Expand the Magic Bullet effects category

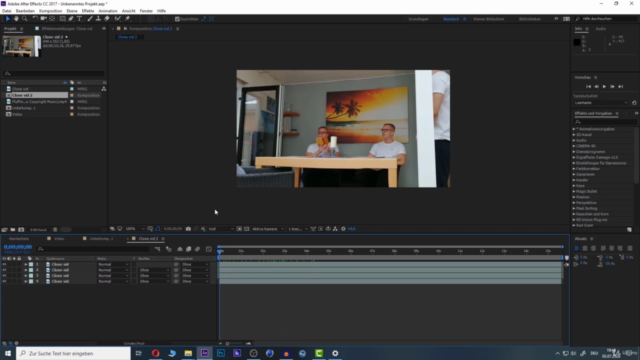tap(574, 191)
